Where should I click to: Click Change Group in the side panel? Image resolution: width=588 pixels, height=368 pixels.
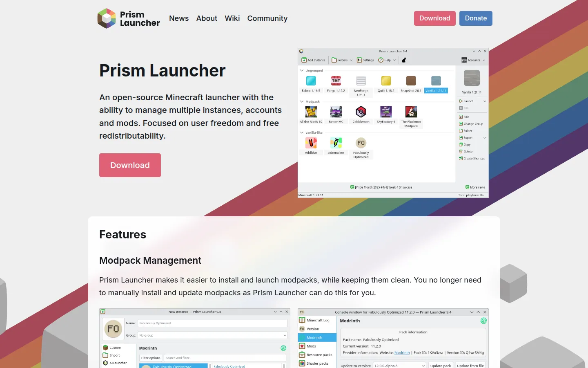471,124
